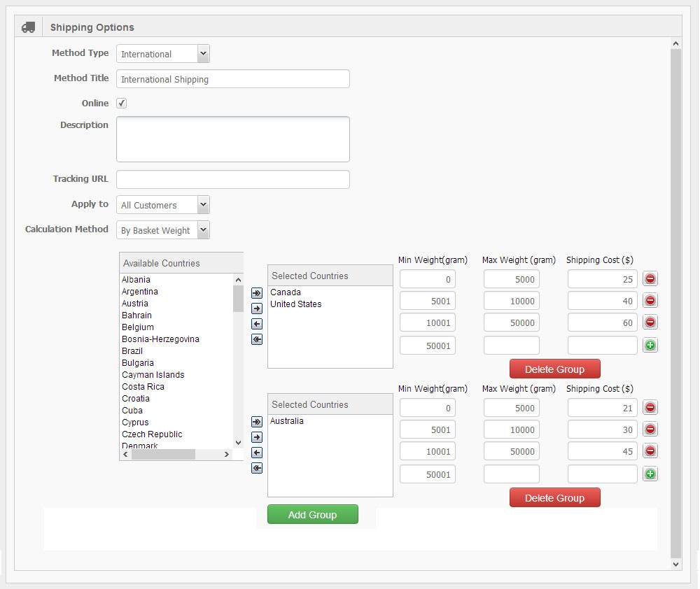Remove selected country from Australia group
700x589 pixels.
coord(257,453)
